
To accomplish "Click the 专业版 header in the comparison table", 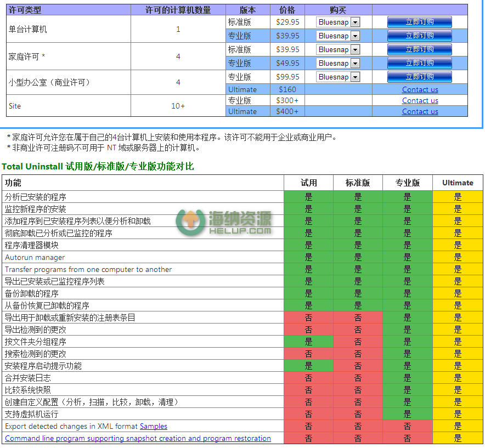I will [408, 183].
